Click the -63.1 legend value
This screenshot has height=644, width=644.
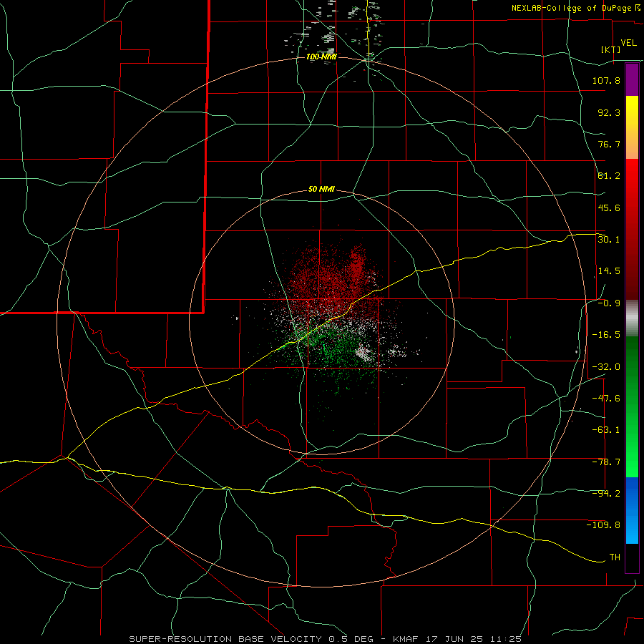point(606,430)
